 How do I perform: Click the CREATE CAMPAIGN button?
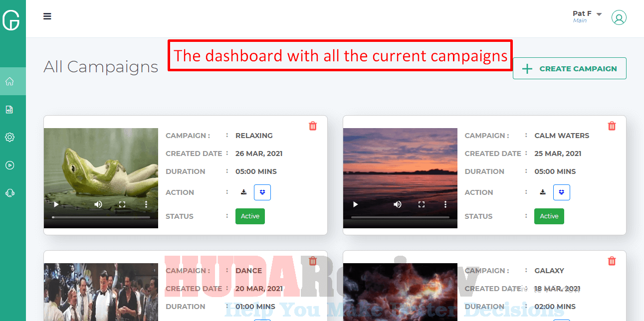point(570,69)
